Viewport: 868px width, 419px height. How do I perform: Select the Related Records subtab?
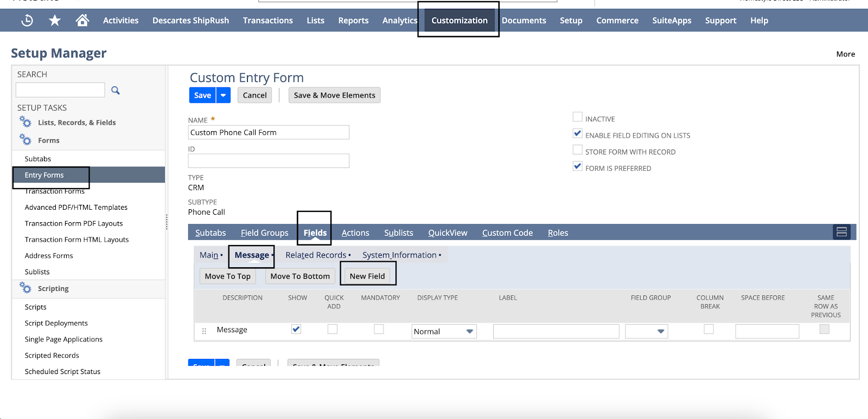(316, 255)
